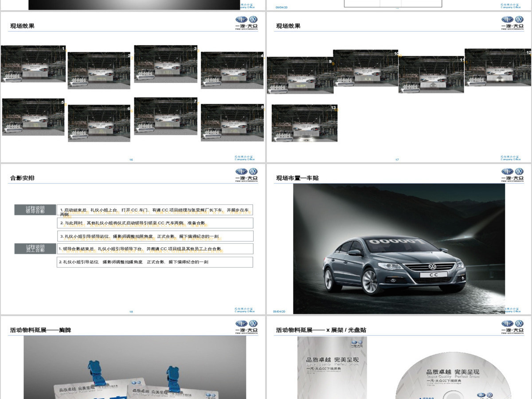Click FAW-Volkswagen logo on slide 16

point(246,23)
